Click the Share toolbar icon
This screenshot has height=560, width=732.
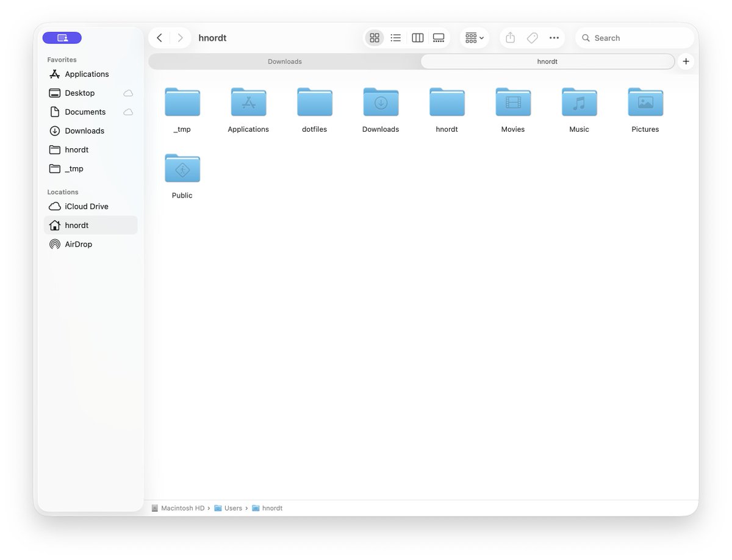(511, 38)
